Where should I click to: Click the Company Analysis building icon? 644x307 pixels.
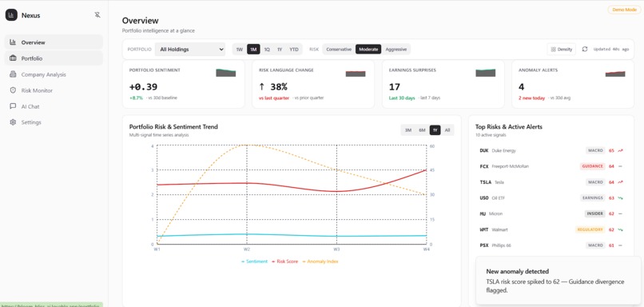13,74
